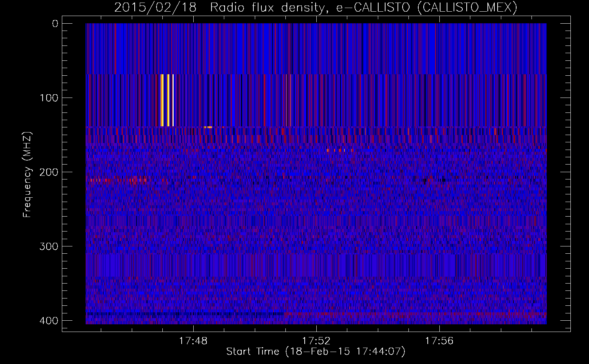Click the 17:56 time tick label
Viewport: 589px width, 364px height.
(x=439, y=341)
